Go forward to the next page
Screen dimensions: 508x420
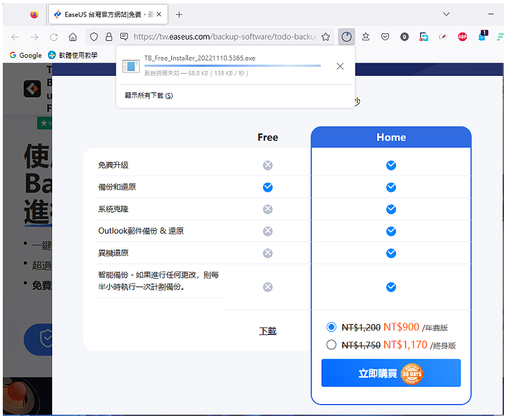(x=34, y=37)
